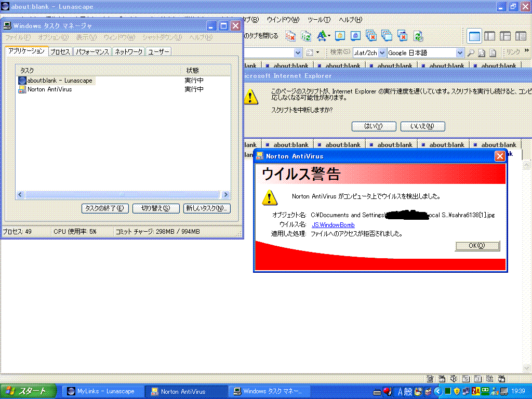Click the cascading windows icon
Screen dimensions: 532x399
pyautogui.click(x=387, y=36)
